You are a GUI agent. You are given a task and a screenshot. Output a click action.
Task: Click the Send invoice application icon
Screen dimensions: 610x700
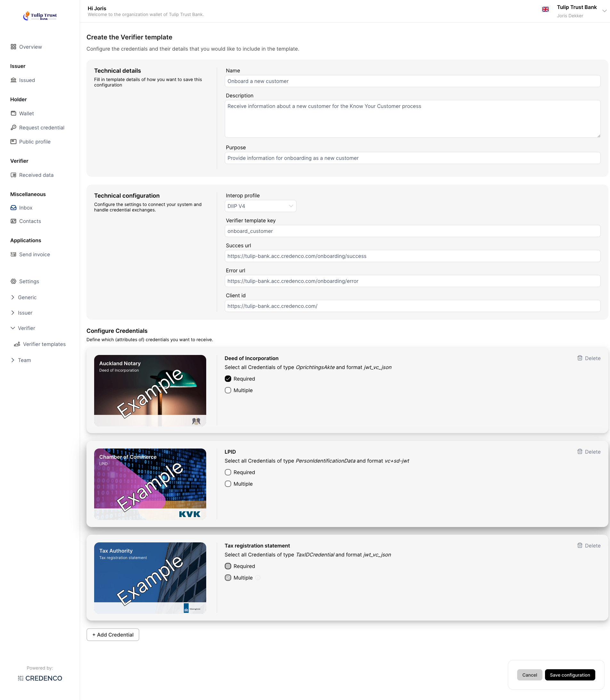pyautogui.click(x=13, y=254)
